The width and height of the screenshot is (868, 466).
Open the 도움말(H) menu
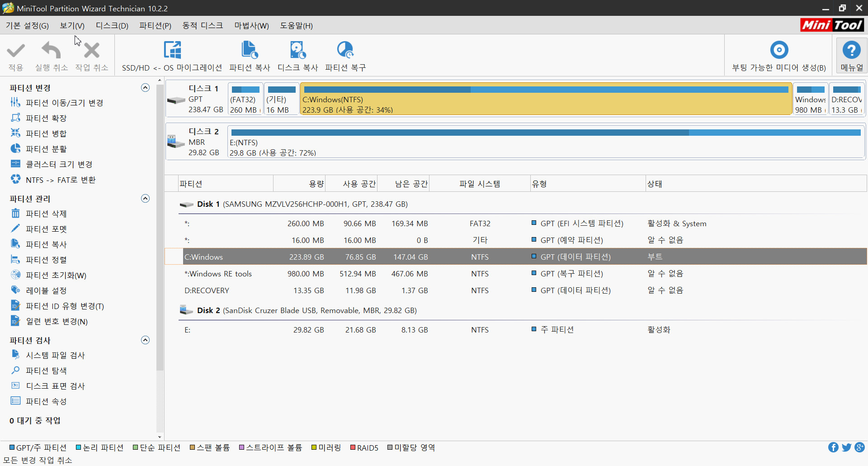tap(296, 25)
